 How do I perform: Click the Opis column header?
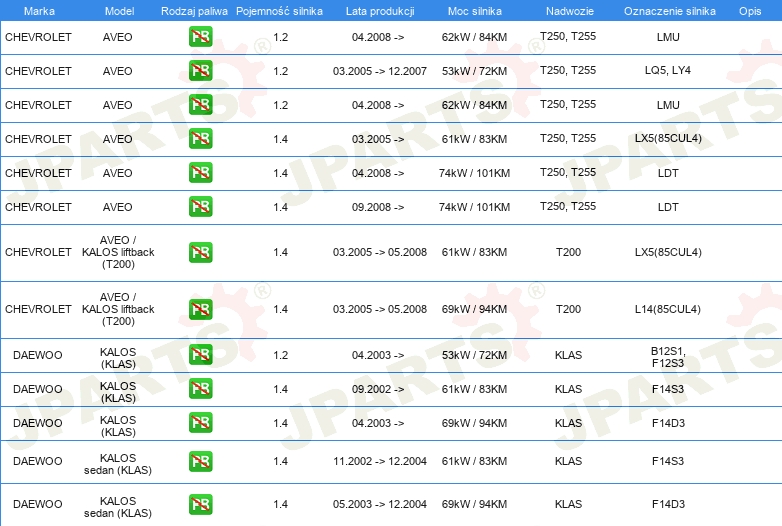[x=750, y=11]
